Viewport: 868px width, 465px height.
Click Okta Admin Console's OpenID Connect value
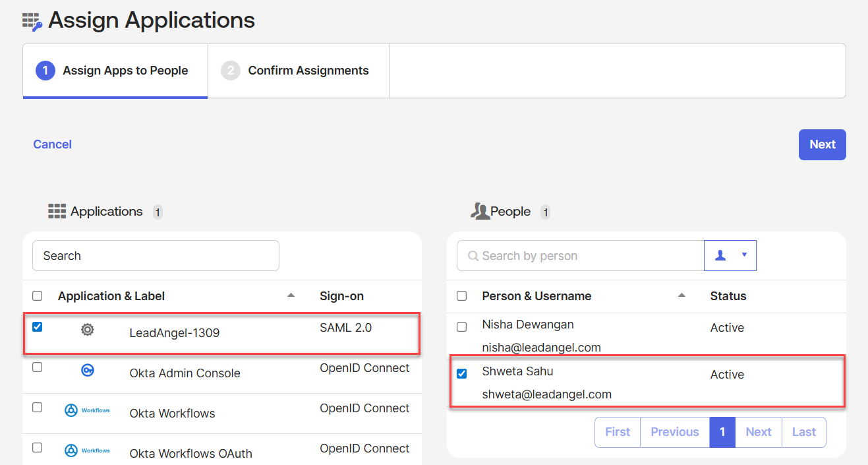(x=364, y=367)
